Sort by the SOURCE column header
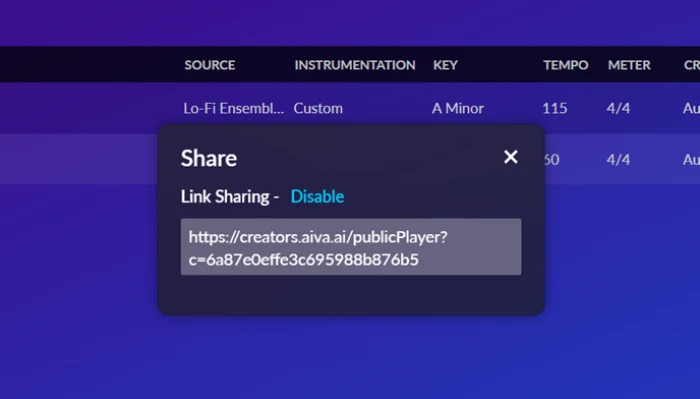700x399 pixels. [210, 65]
